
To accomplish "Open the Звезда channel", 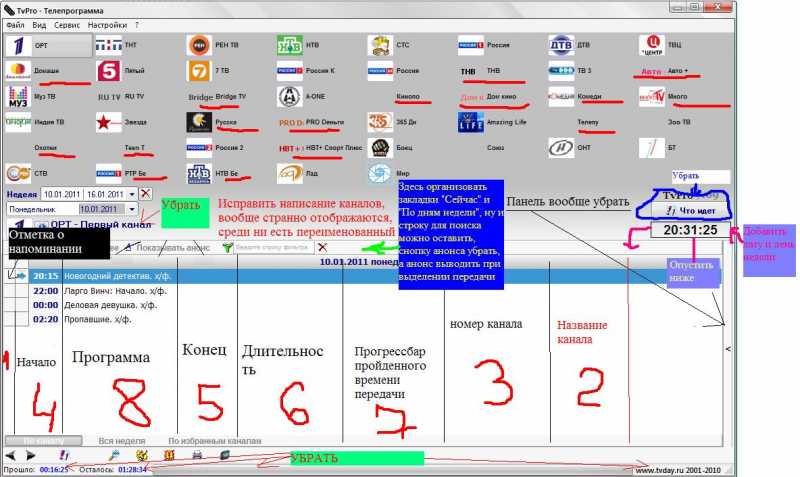I will tap(121, 122).
